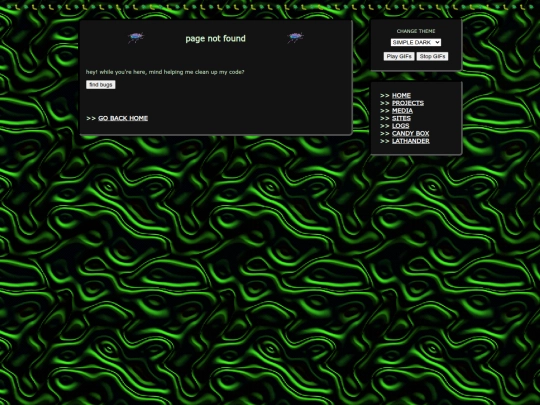Click the Play GIFs button
The height and width of the screenshot is (405, 540).
(399, 56)
